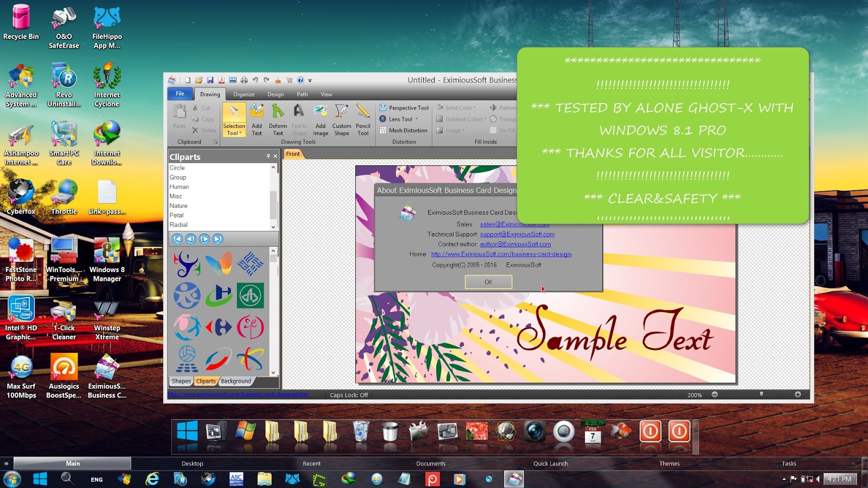Viewport: 868px width, 488px height.
Task: Open support@EximiousSoft.com email link
Action: tap(517, 234)
